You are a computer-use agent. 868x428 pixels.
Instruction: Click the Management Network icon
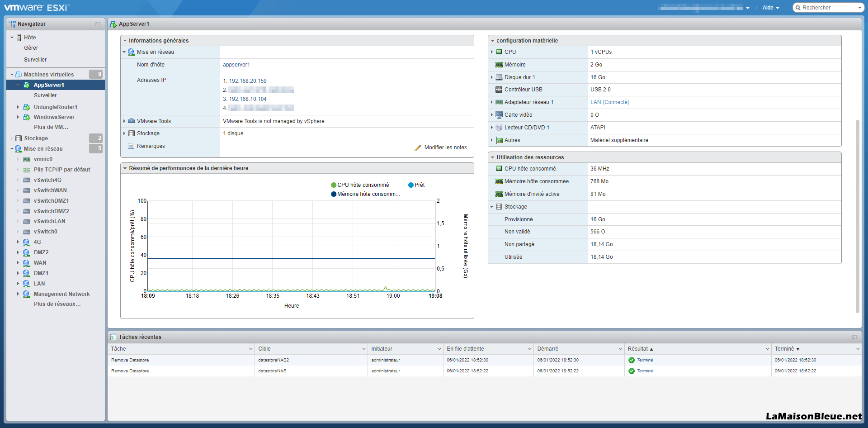point(26,294)
